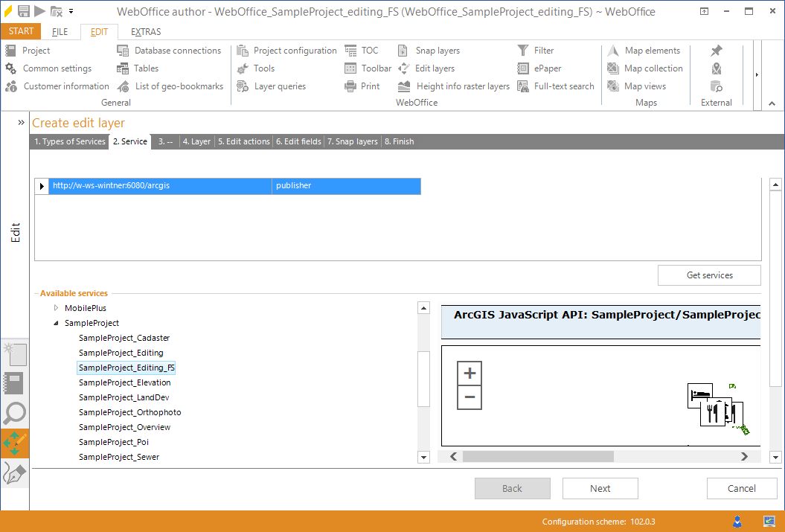Click the Next button
Viewport: 785px width, 532px height.
point(600,488)
